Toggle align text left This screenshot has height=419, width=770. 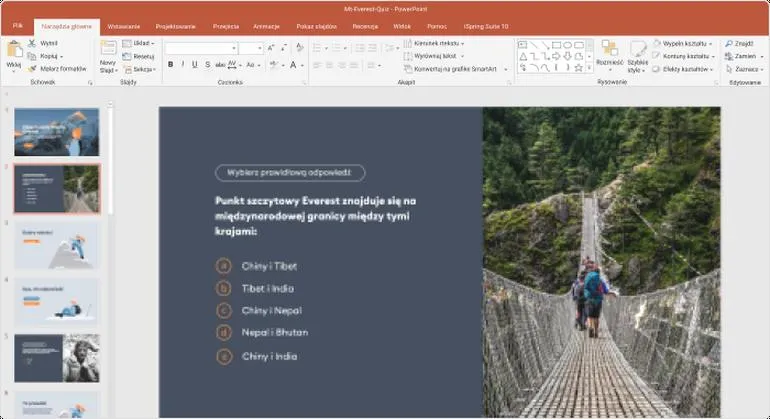click(317, 65)
